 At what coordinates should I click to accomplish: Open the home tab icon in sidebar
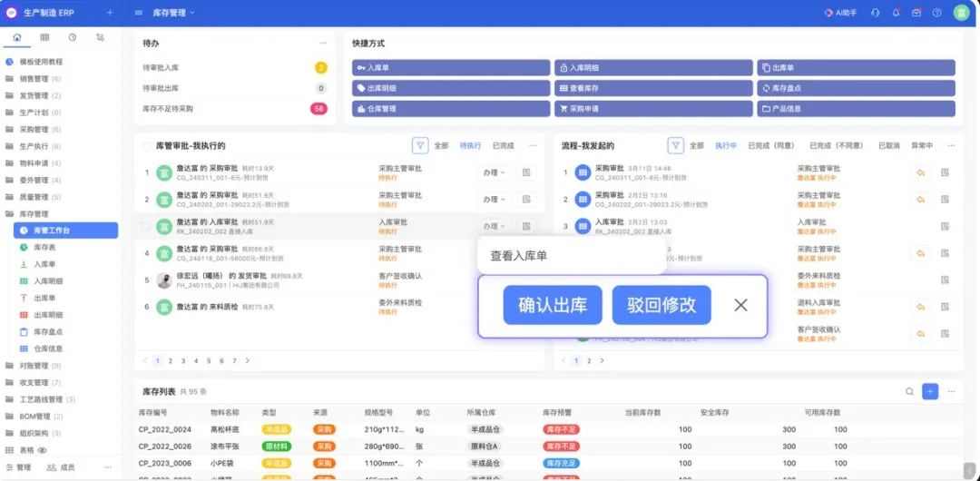point(17,37)
